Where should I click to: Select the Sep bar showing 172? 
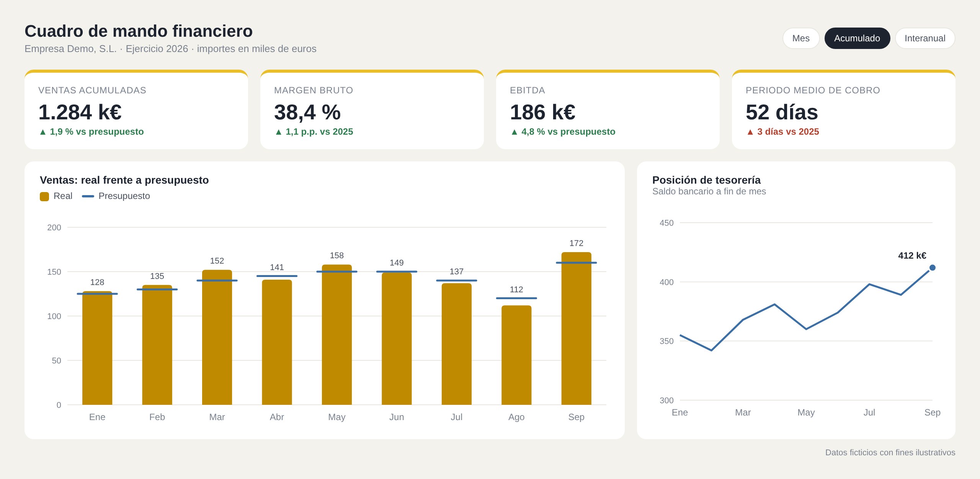click(577, 328)
